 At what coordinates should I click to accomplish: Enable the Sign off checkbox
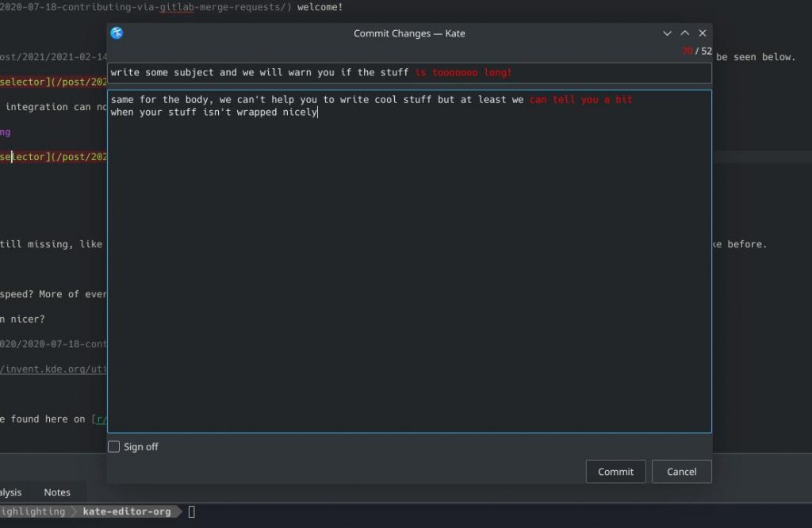[x=114, y=447]
